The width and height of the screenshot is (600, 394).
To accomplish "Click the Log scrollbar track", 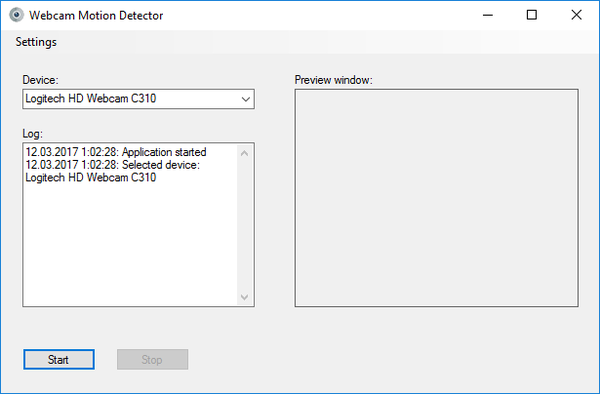I will 245,225.
